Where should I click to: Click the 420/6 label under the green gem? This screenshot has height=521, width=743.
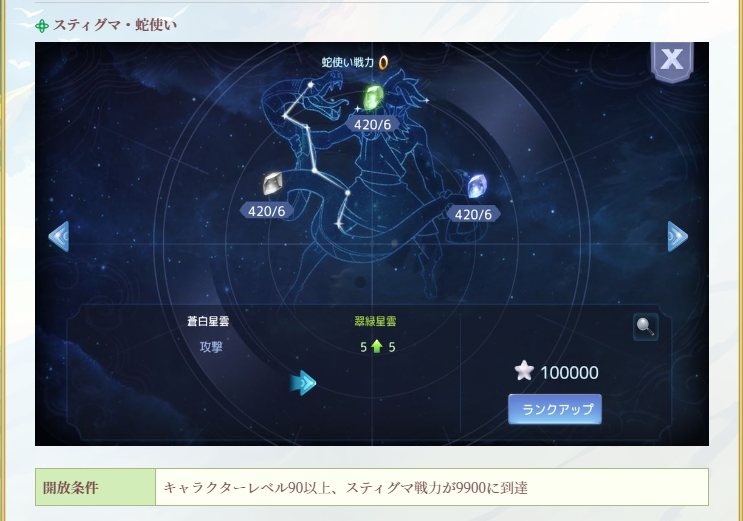[372, 125]
